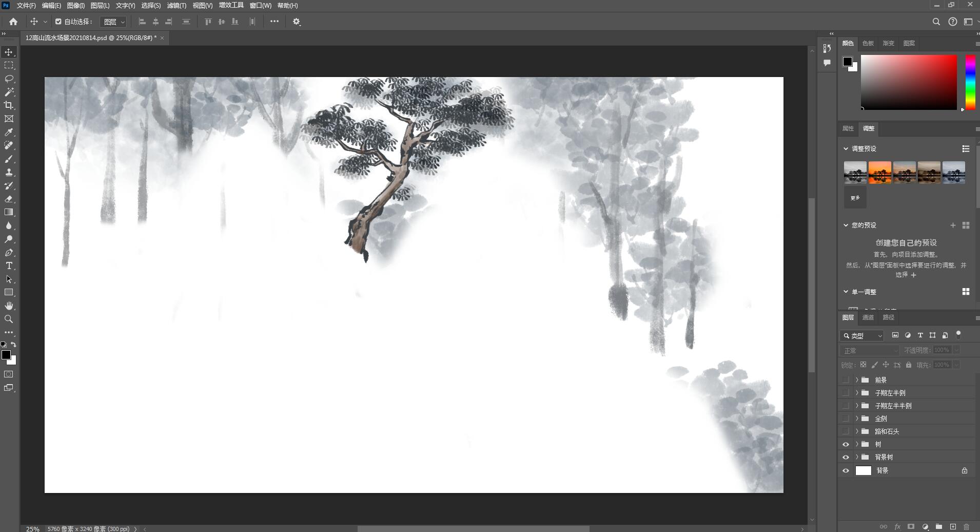
Task: Select the Zoom tool
Action: click(x=9, y=319)
